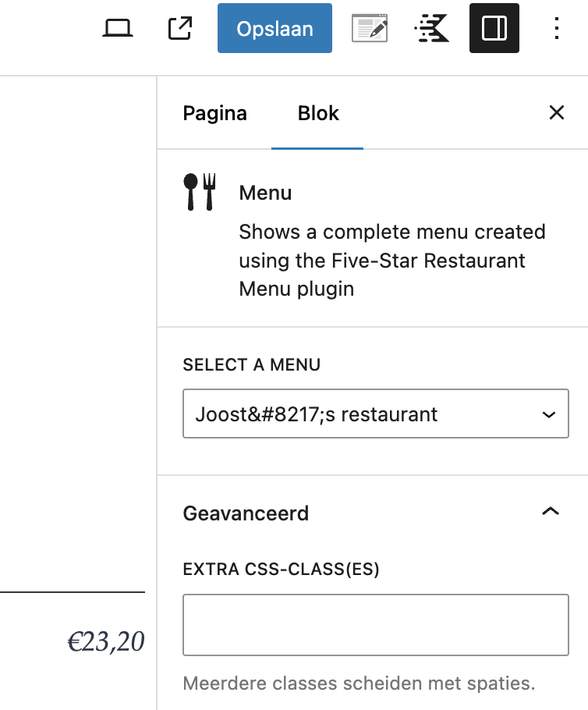Open the three-dot options menu

556,29
